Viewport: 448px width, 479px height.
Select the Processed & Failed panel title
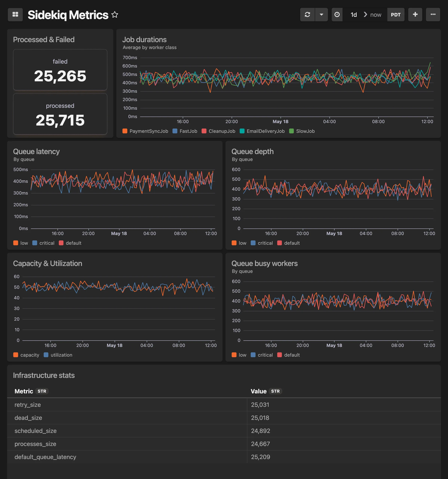point(44,40)
